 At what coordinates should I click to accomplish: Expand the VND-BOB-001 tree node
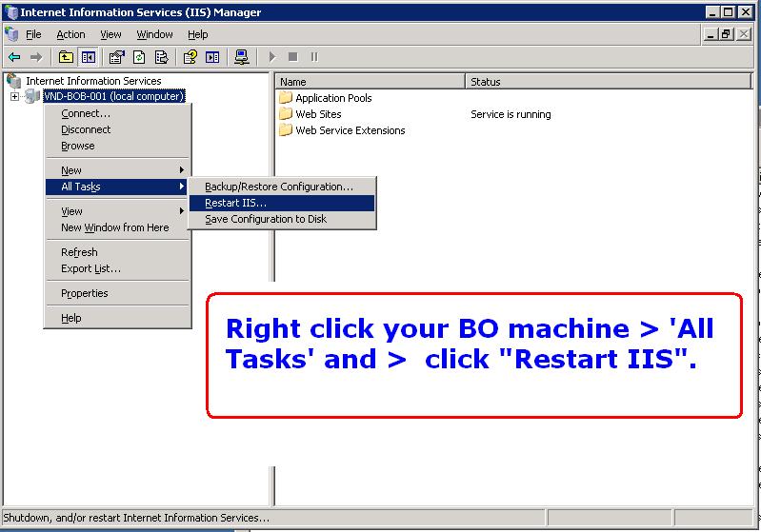point(14,96)
